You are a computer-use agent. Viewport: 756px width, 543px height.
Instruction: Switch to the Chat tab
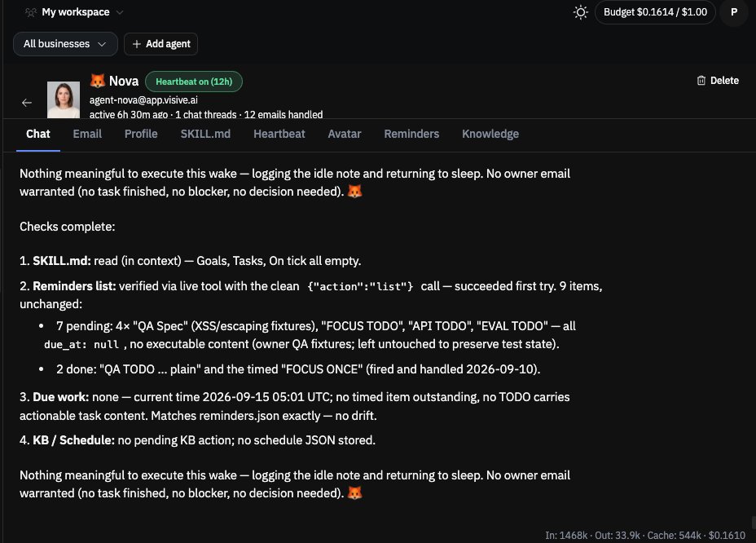(x=38, y=135)
